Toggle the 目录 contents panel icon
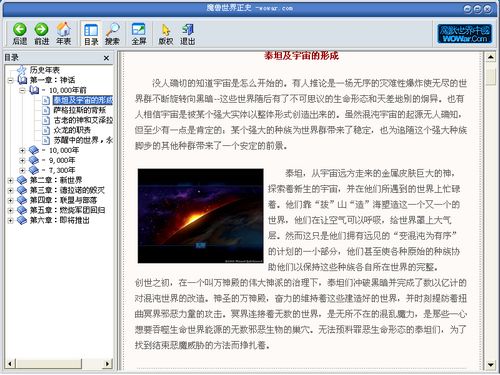 pos(91,30)
